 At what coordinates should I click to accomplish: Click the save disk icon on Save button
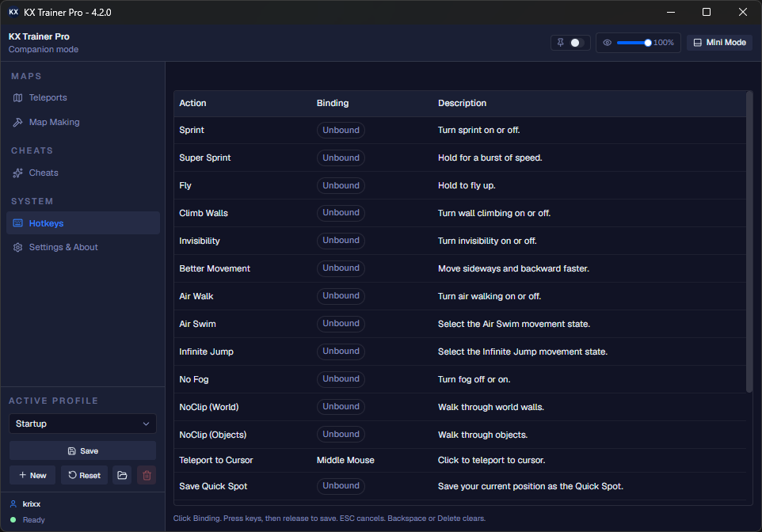tap(71, 451)
